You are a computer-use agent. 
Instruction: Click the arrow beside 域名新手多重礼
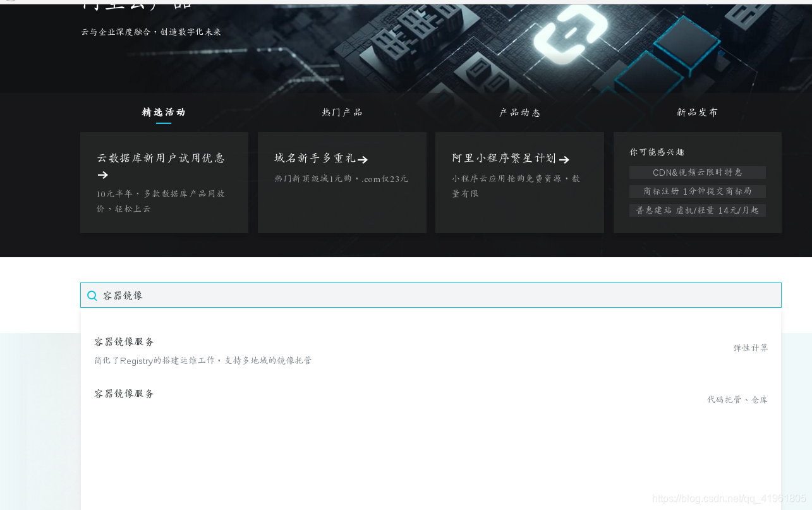363,160
